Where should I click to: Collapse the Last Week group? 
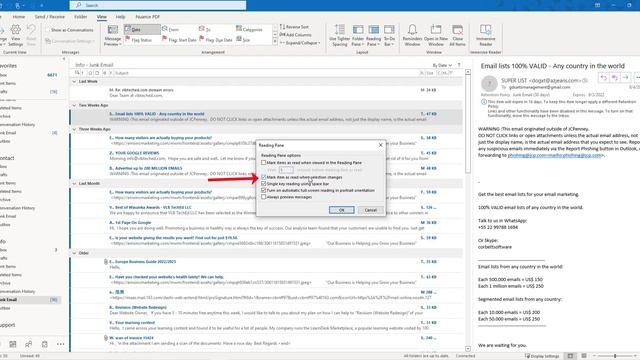[x=74, y=82]
